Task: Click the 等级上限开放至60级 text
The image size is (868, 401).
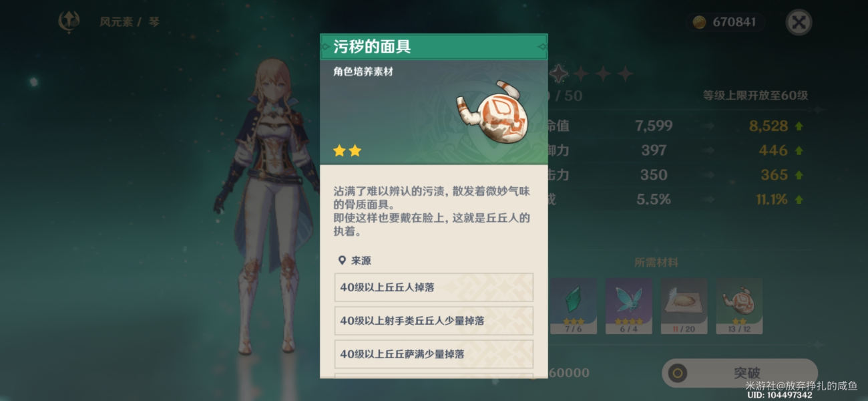Action: [x=755, y=96]
